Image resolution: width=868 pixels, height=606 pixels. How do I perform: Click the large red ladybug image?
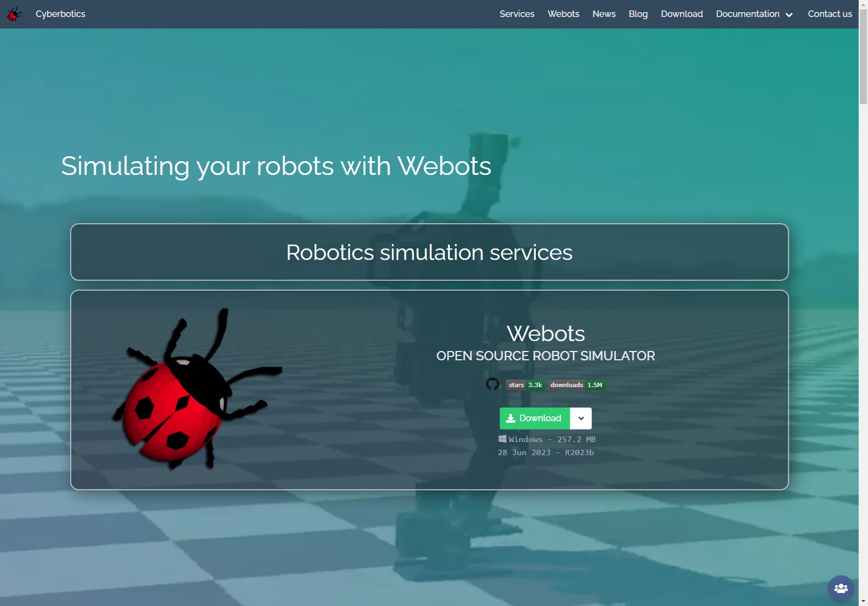(x=197, y=389)
